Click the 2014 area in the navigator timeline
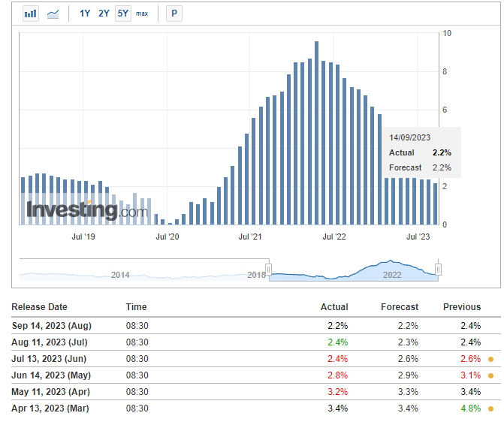 (x=120, y=275)
